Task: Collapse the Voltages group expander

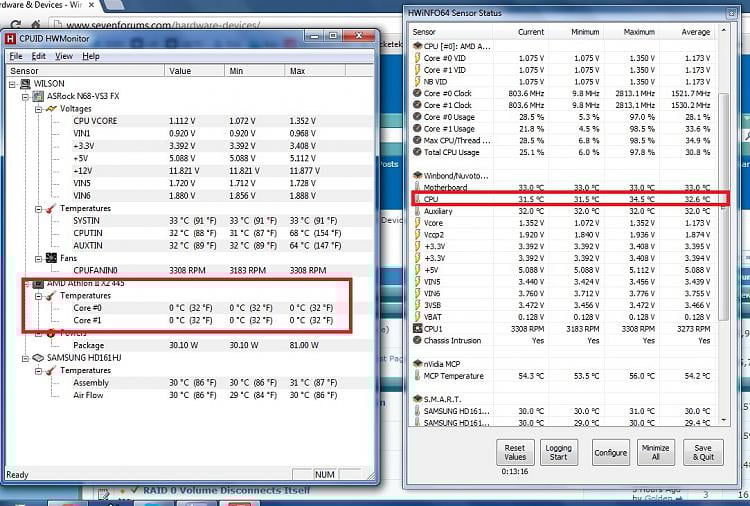Action: click(39, 110)
